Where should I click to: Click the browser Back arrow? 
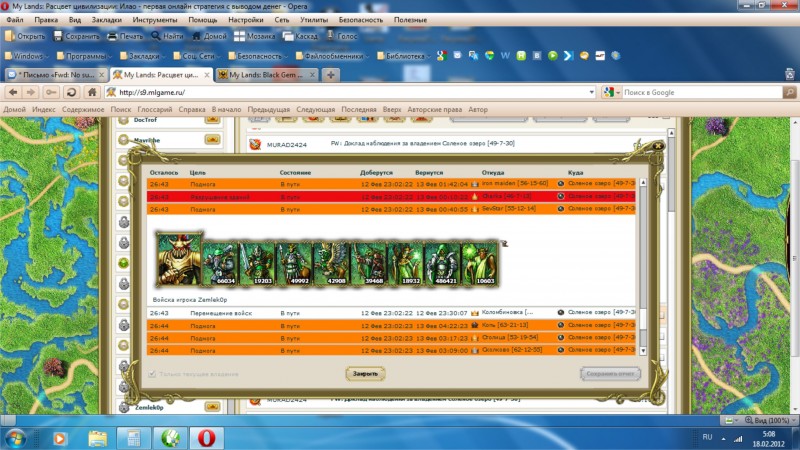coord(13,92)
